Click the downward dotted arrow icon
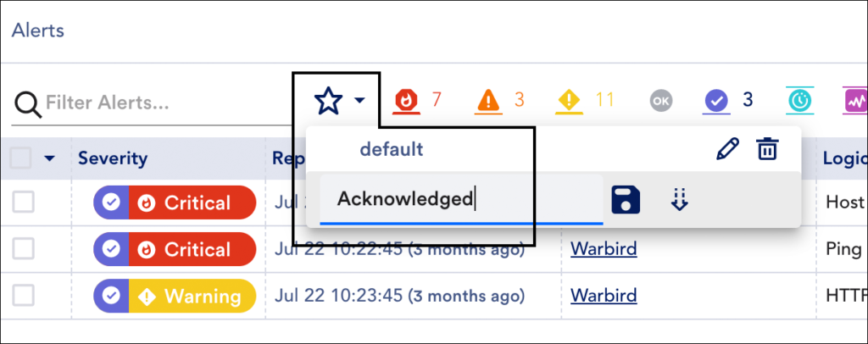The height and width of the screenshot is (344, 868). click(679, 200)
